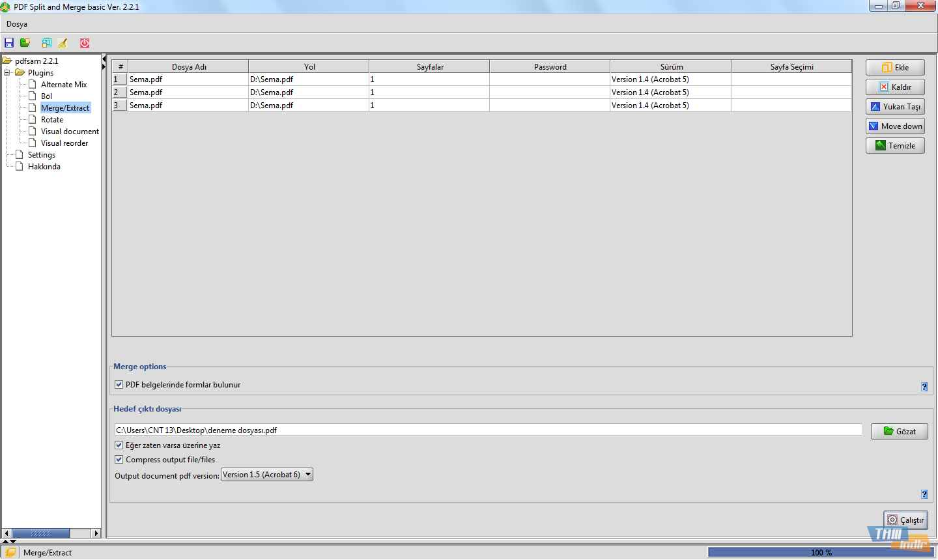Click the save environment floppy disk icon
Screen dimensions: 938x560
click(9, 43)
